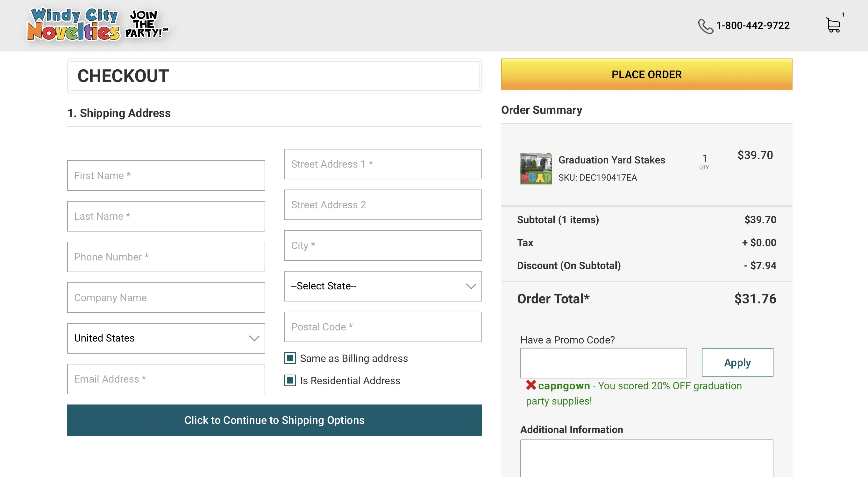Open the Select State dropdown
The width and height of the screenshot is (868, 477).
tap(383, 286)
